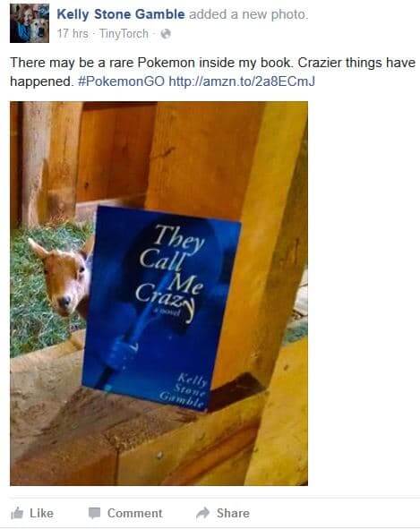
Task: Click the Like thumbs-up icon
Action: pyautogui.click(x=17, y=513)
